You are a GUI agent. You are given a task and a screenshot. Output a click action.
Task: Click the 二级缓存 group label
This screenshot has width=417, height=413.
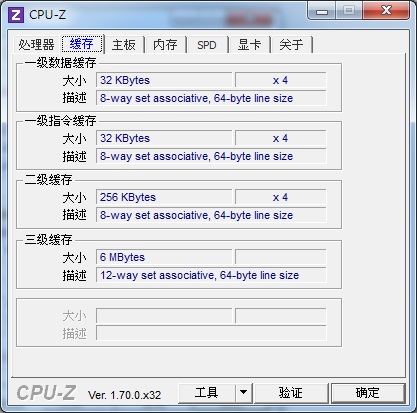tap(48, 180)
